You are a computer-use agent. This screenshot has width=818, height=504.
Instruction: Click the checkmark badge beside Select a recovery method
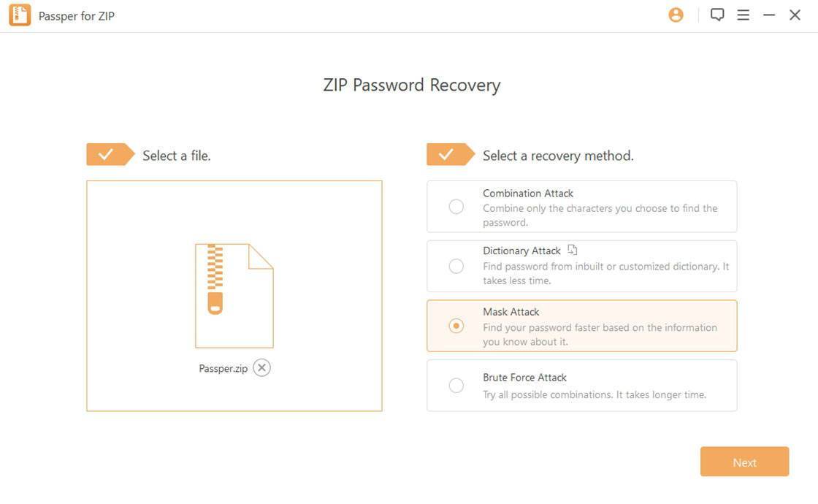point(450,154)
